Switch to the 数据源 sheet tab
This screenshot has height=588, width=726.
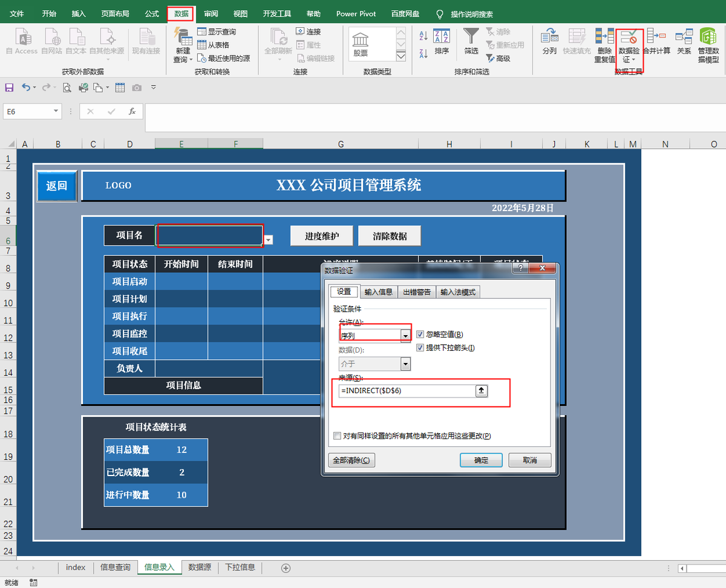coord(200,567)
